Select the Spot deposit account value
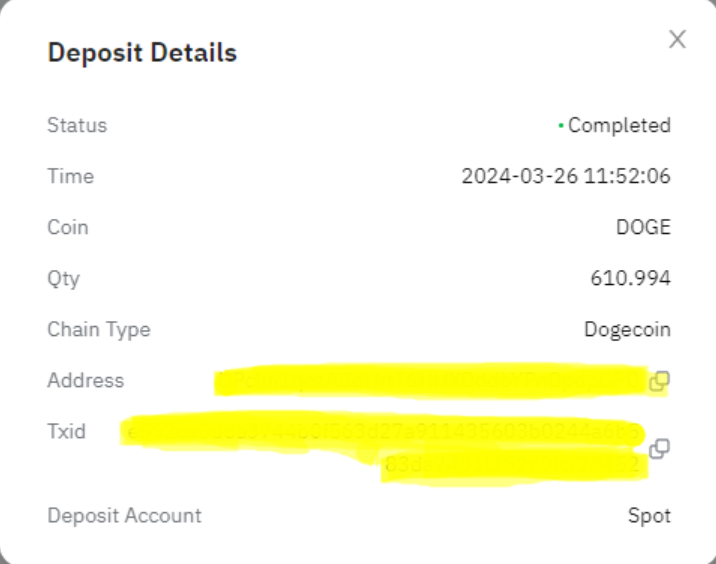716x564 pixels. [x=649, y=516]
